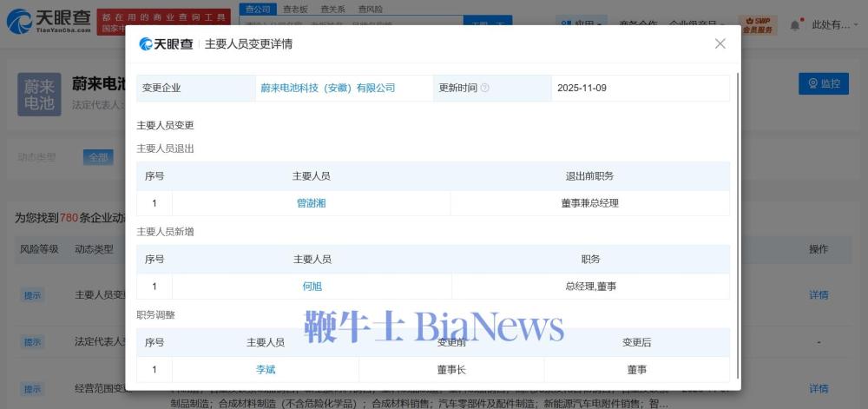Click the 监控 monitor button
Viewport: 868px width, 409px height.
[823, 83]
